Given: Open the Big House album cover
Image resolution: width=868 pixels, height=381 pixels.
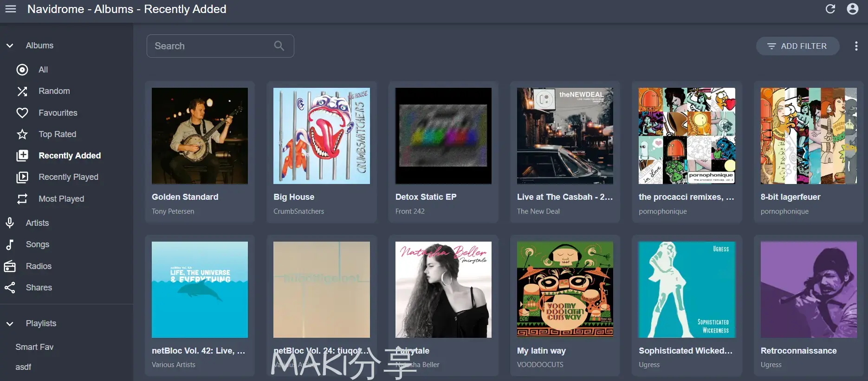Looking at the screenshot, I should tap(322, 136).
